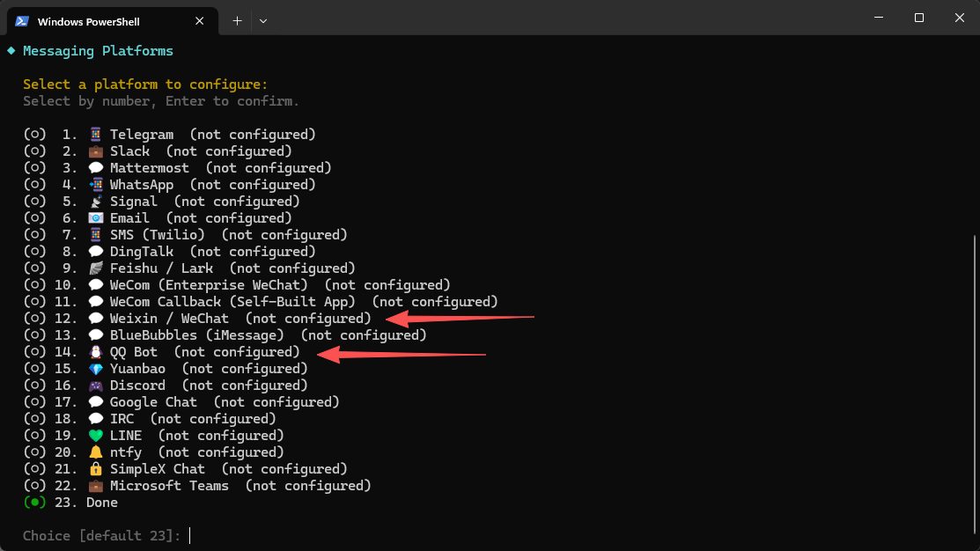The height and width of the screenshot is (551, 980).
Task: Click the Microsoft Teams briefcase icon
Action: (96, 485)
